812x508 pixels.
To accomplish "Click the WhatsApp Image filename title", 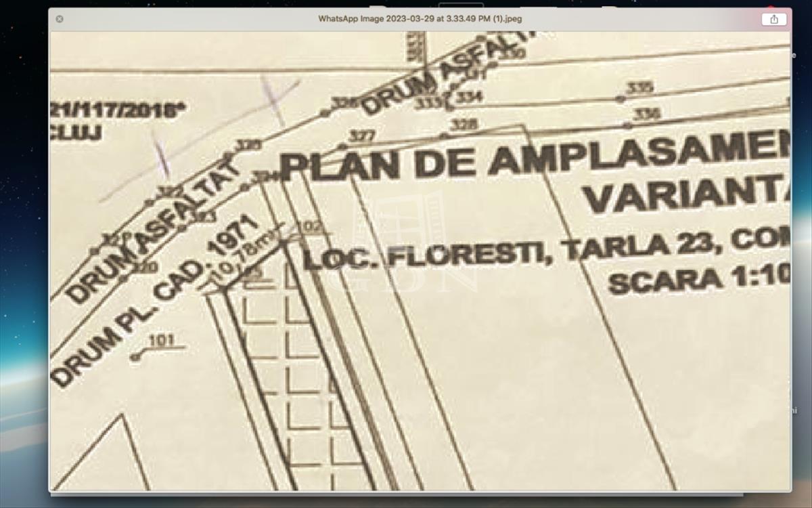I will coord(420,19).
